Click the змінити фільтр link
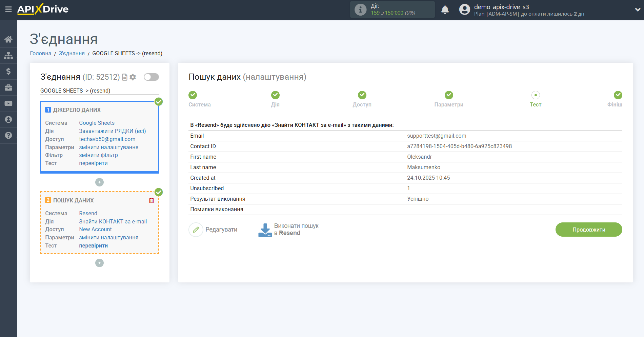The height and width of the screenshot is (337, 644). (98, 155)
